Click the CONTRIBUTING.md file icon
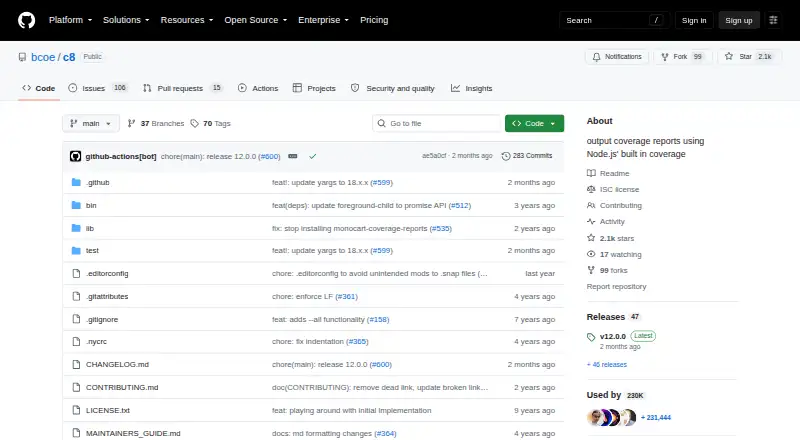Screen dimensions: 800x440 tap(76, 387)
